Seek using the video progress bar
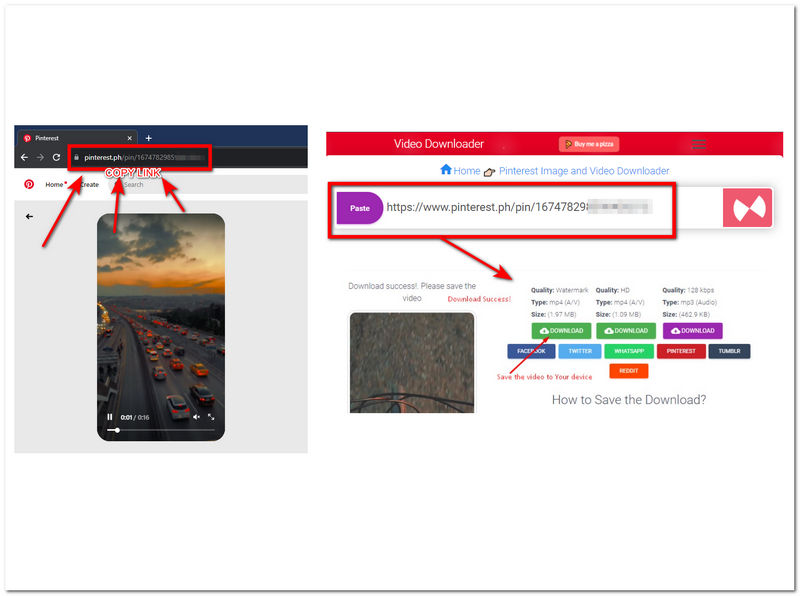 160,430
